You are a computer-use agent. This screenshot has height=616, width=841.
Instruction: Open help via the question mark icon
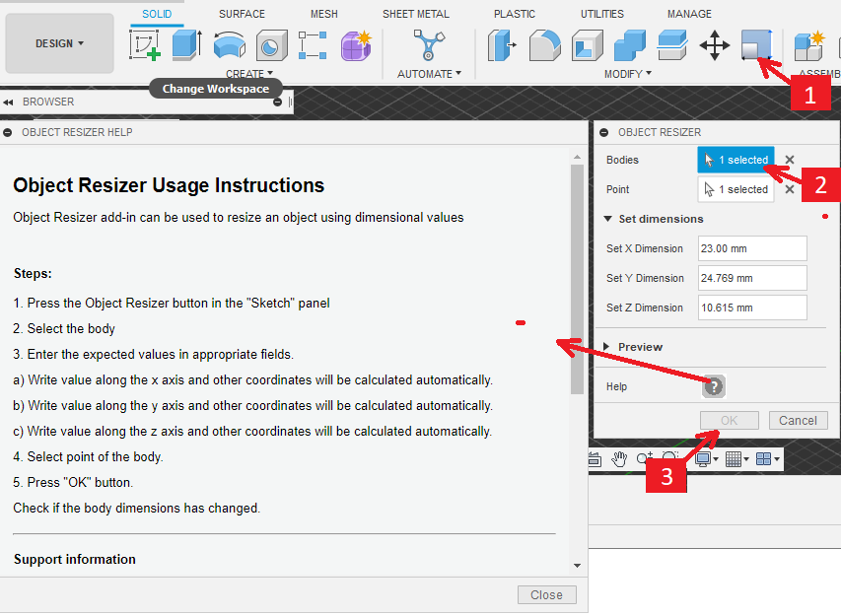pyautogui.click(x=714, y=386)
